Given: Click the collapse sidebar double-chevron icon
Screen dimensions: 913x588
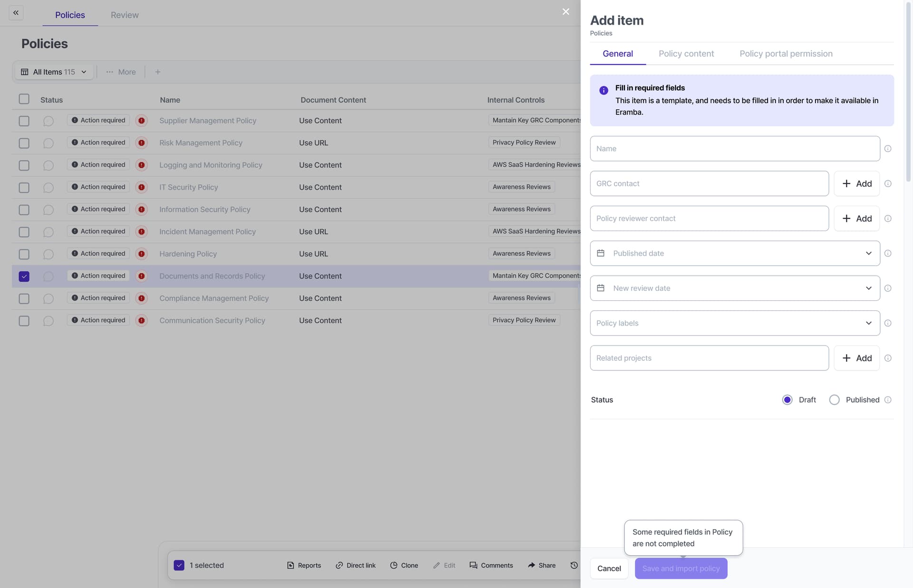Looking at the screenshot, I should (x=16, y=13).
